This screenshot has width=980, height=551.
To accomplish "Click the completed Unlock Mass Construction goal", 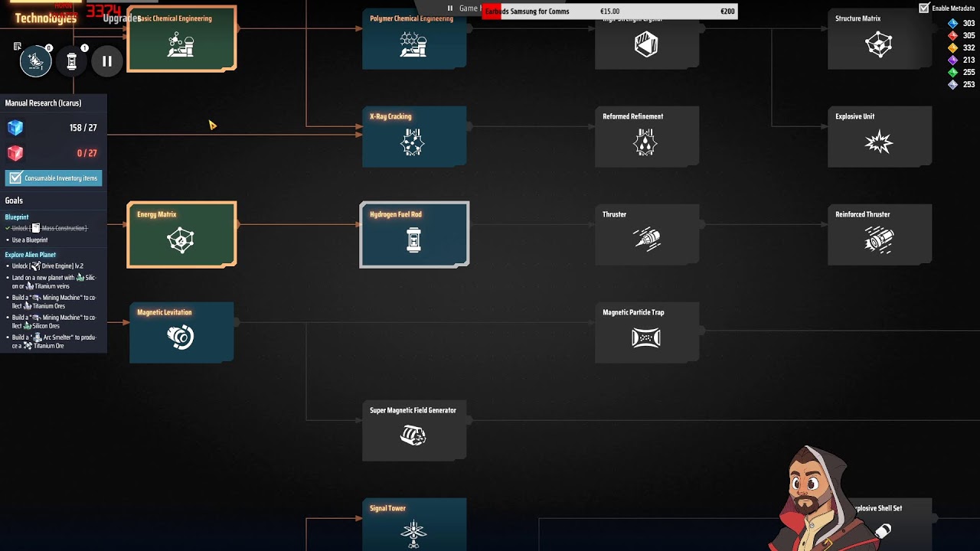I will click(47, 229).
